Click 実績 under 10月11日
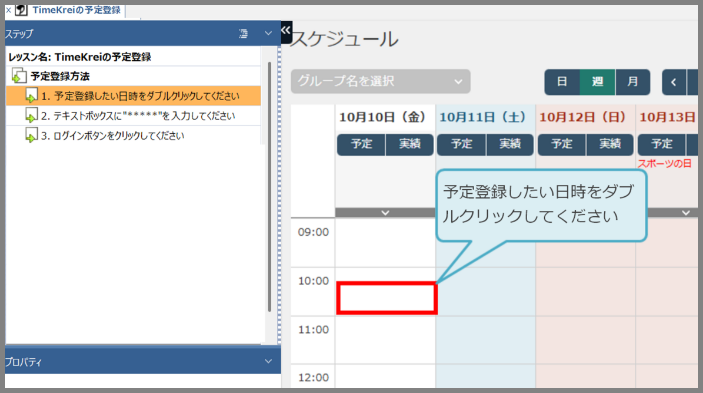Screen dimensions: 703x393 coord(510,144)
